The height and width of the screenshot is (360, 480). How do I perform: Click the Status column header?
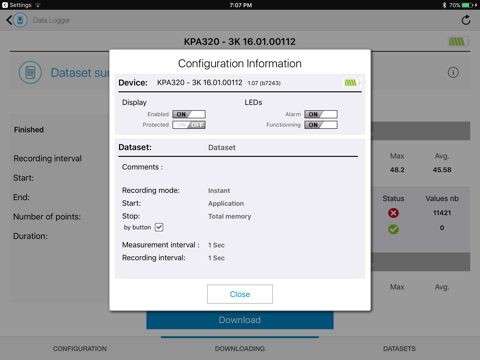point(393,198)
